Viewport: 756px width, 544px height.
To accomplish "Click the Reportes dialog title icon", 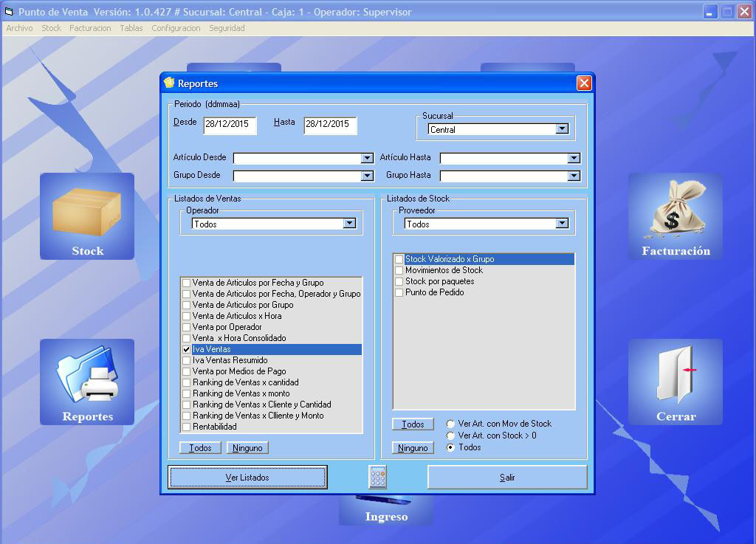I will 169,83.
